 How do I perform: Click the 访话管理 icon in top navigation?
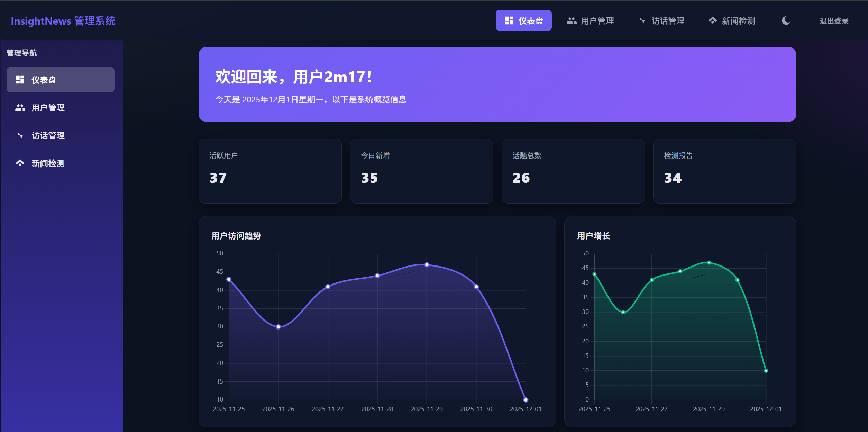pyautogui.click(x=642, y=21)
